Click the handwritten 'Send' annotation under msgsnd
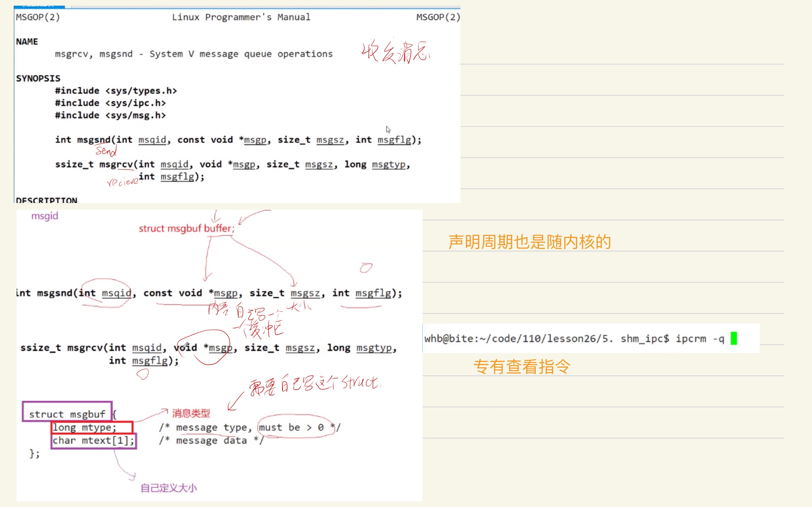This screenshot has height=507, width=812. pyautogui.click(x=106, y=151)
